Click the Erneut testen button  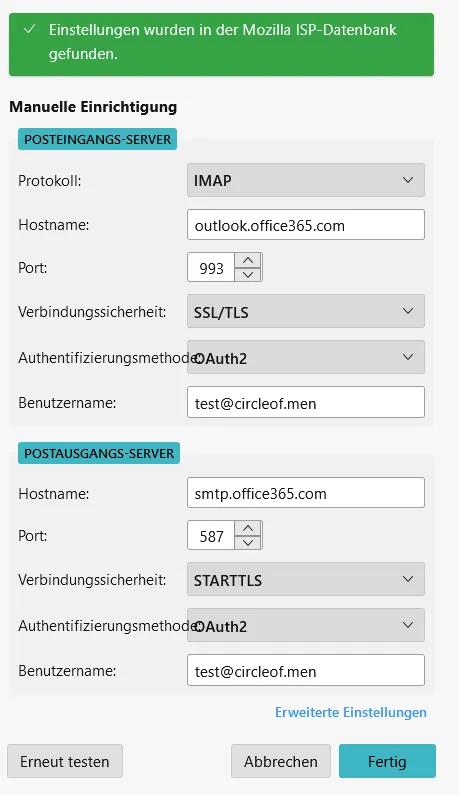[x=65, y=761]
